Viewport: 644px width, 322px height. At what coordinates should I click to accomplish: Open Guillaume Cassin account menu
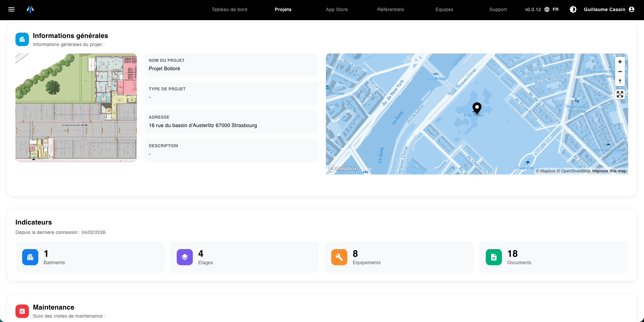609,9
